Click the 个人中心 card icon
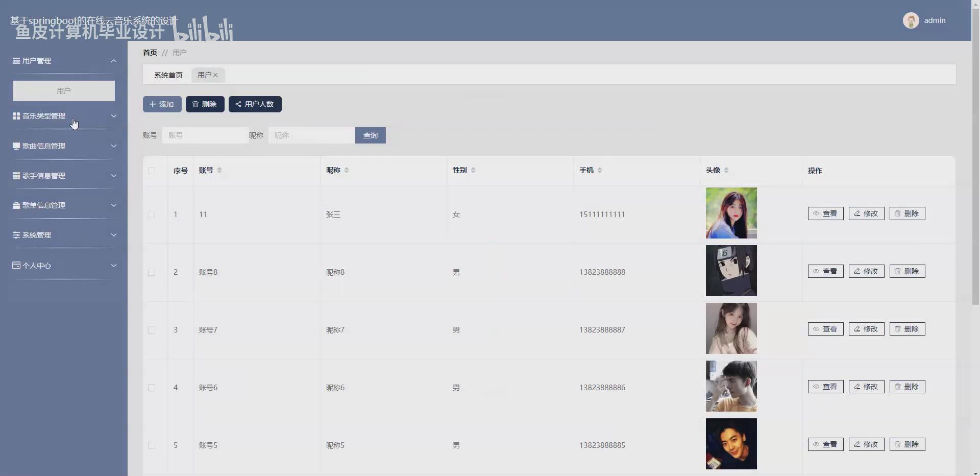980x476 pixels. coord(16,266)
